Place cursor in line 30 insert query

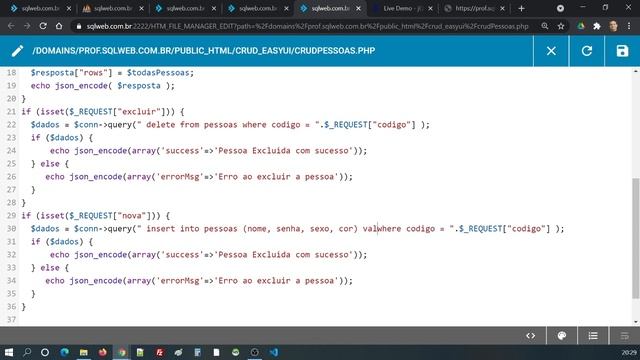298,229
